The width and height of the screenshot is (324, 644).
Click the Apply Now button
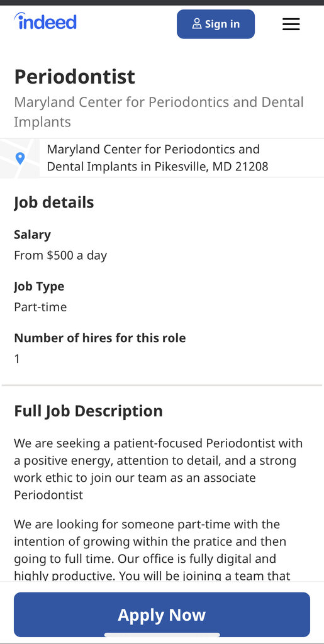pyautogui.click(x=162, y=614)
